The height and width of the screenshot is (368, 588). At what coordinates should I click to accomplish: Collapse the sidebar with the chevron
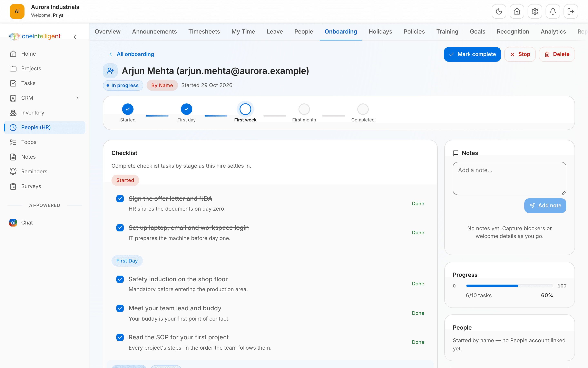(75, 37)
